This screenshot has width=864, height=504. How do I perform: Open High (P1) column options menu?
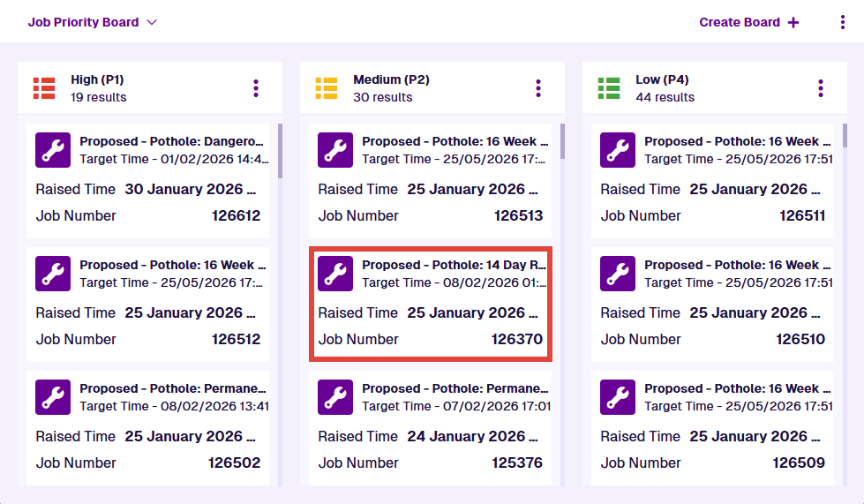click(256, 88)
